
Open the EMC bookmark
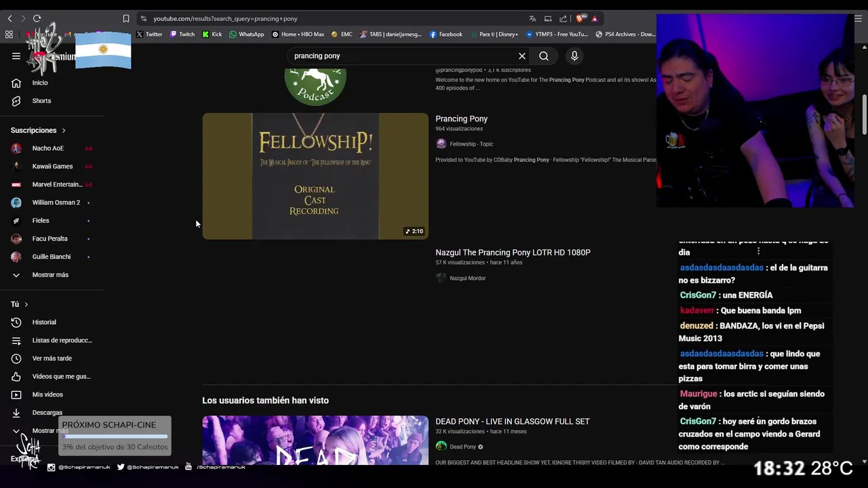coord(342,34)
